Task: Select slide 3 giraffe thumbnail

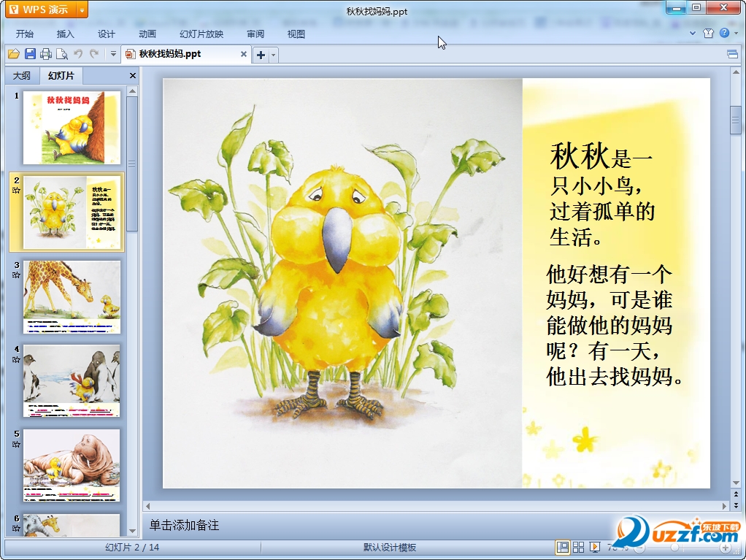Action: tap(72, 297)
